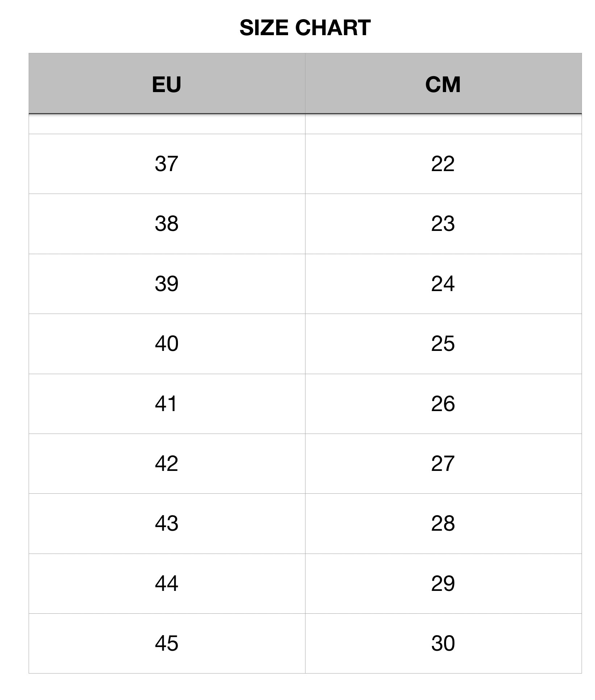The height and width of the screenshot is (700, 595).
Task: Select EU size 45 cell
Action: pos(166,643)
